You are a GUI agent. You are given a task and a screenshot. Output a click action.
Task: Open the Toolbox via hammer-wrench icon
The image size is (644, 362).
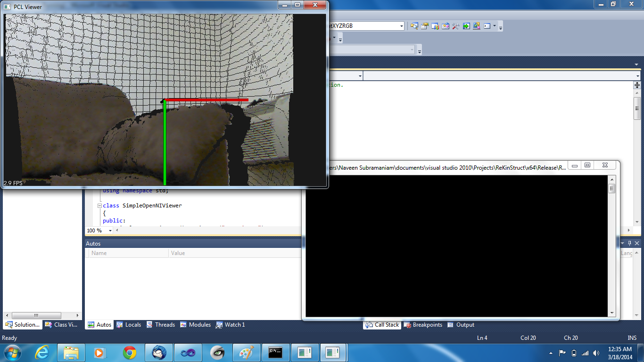[456, 26]
